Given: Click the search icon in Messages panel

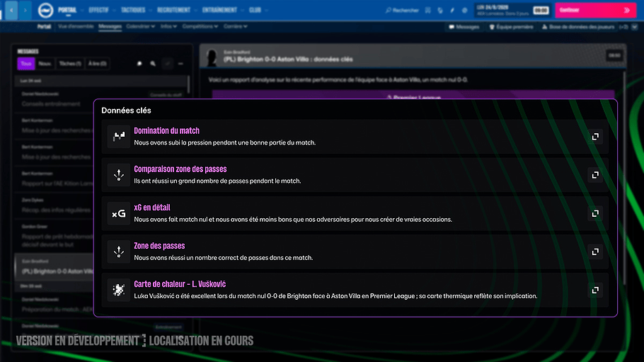Looking at the screenshot, I should tap(153, 64).
